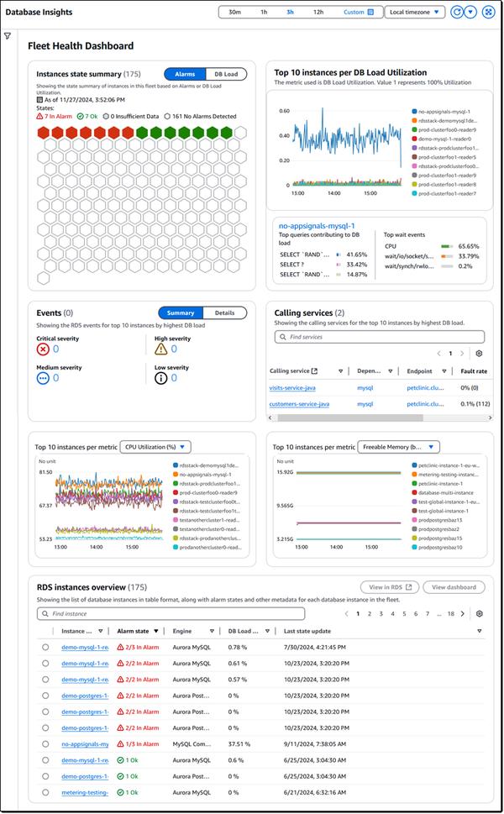Screen dimensions: 504x814
Task: Select radio for metering-testing instance row
Action: point(45,792)
